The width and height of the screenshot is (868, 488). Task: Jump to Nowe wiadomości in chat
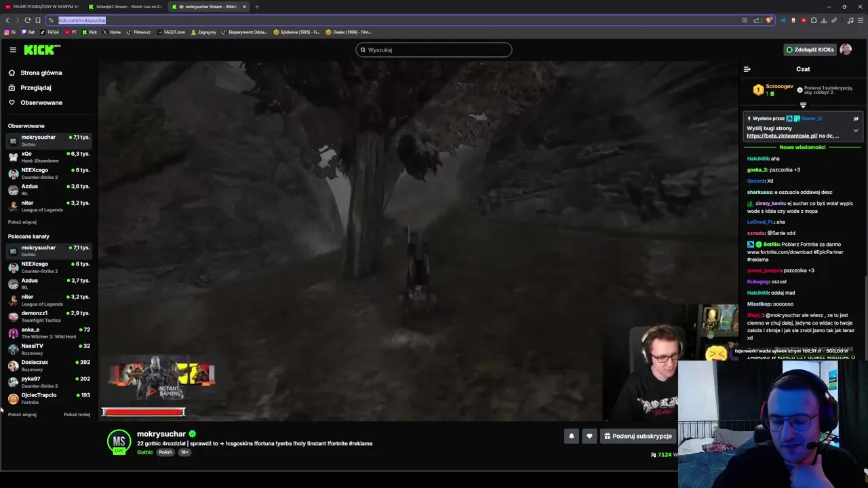(802, 147)
